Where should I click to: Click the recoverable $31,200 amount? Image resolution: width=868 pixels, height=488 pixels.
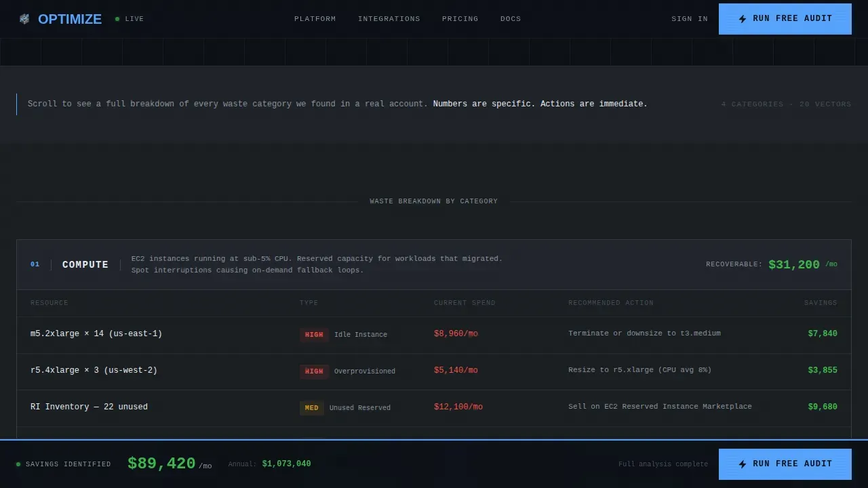(x=794, y=265)
